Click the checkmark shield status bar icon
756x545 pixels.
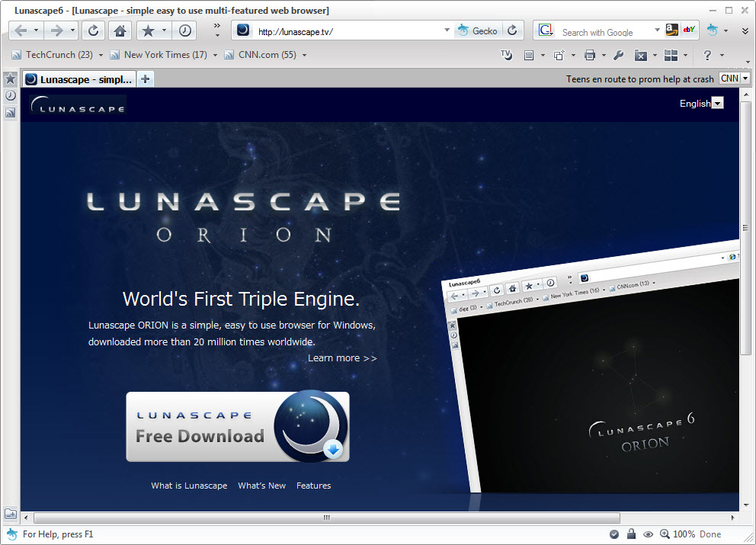coord(613,534)
